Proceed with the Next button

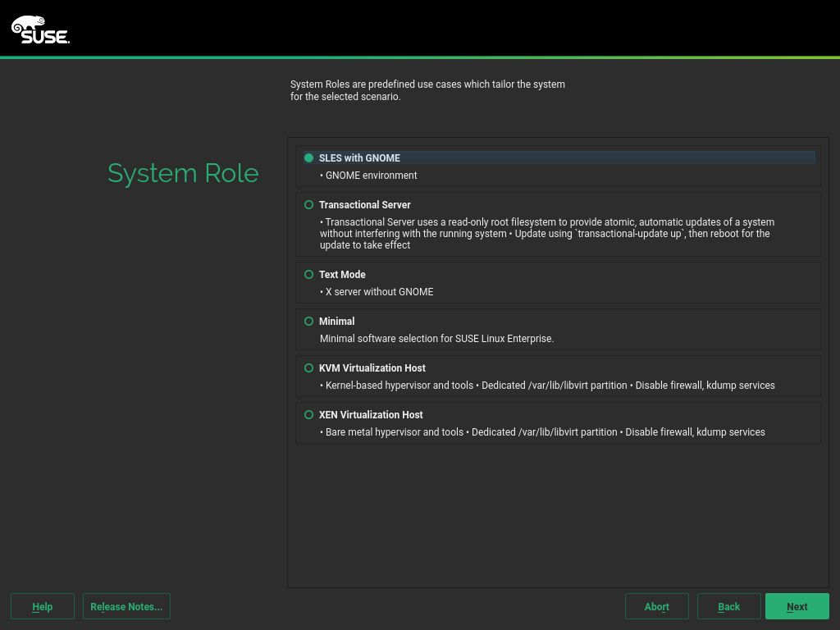coord(797,606)
